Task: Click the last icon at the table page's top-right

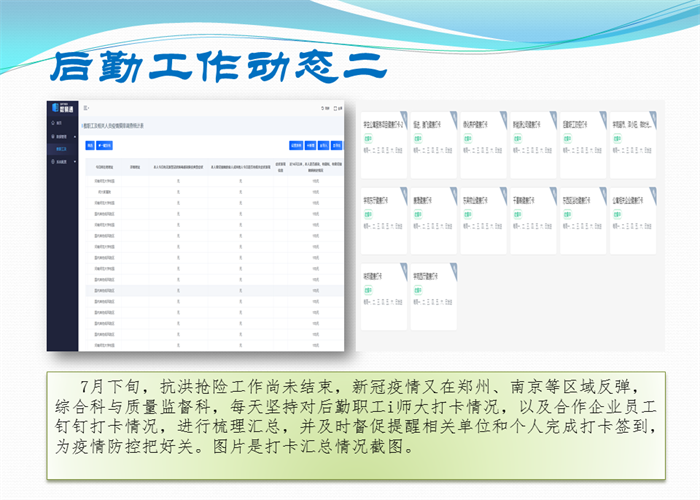Action: [x=339, y=108]
